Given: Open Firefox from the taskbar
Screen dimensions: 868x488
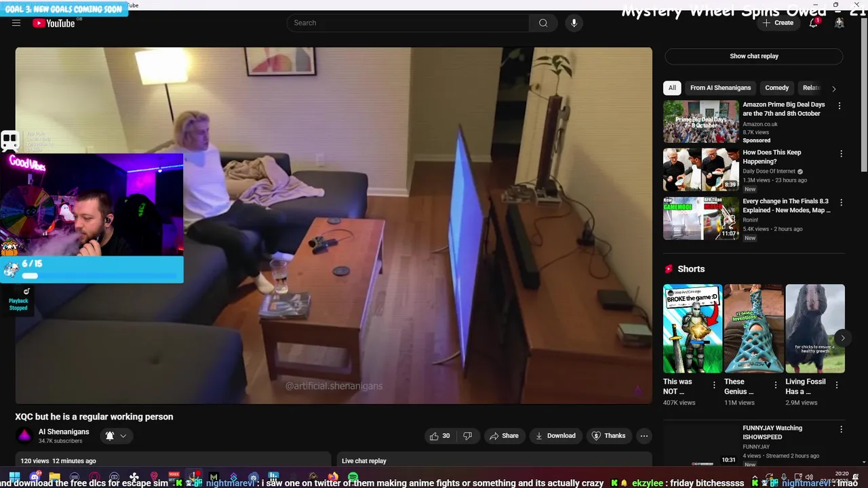Looking at the screenshot, I should 333,477.
